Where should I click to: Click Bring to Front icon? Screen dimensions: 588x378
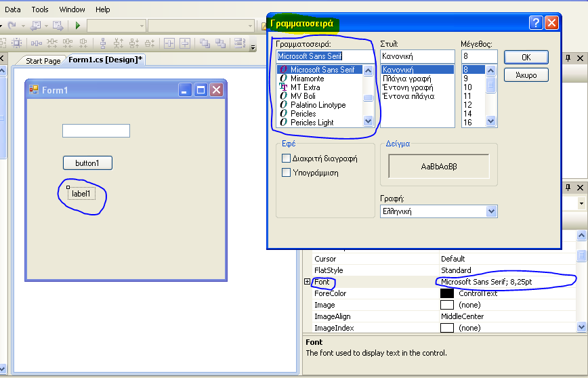205,43
